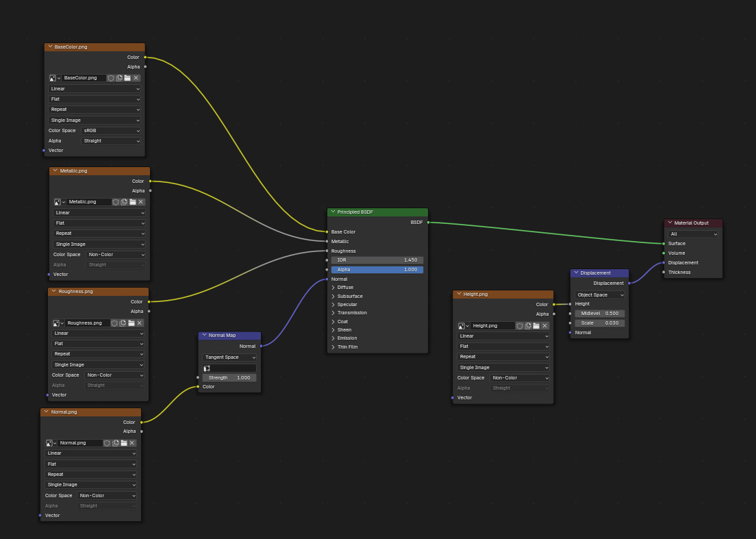Image resolution: width=756 pixels, height=539 pixels.
Task: Collapse the Normal Map node header arrow
Action: click(205, 335)
